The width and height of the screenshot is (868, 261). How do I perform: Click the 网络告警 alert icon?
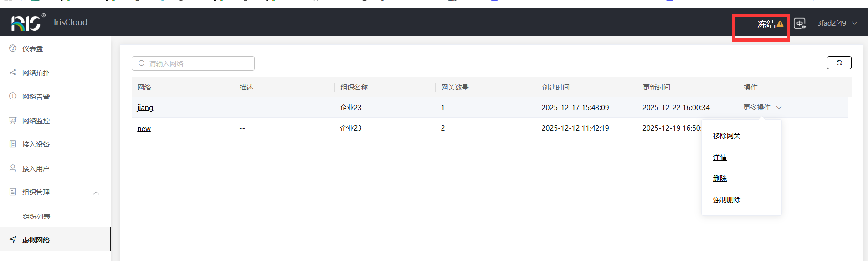pos(13,96)
